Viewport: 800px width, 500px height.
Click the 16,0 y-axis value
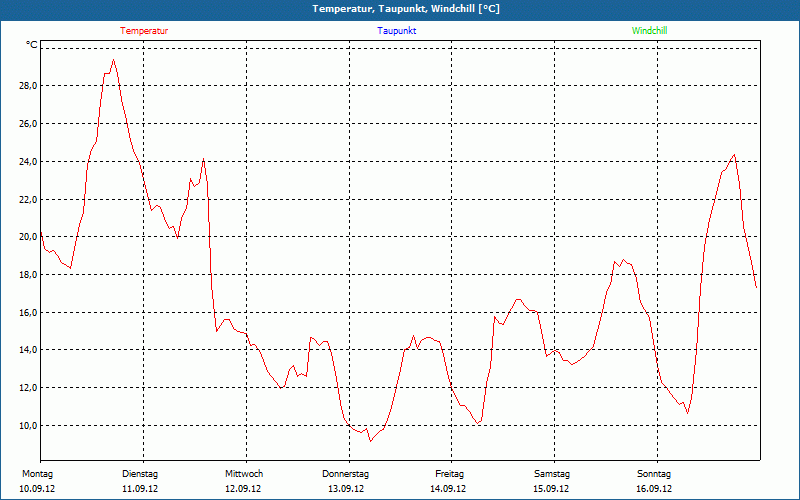tap(28, 312)
